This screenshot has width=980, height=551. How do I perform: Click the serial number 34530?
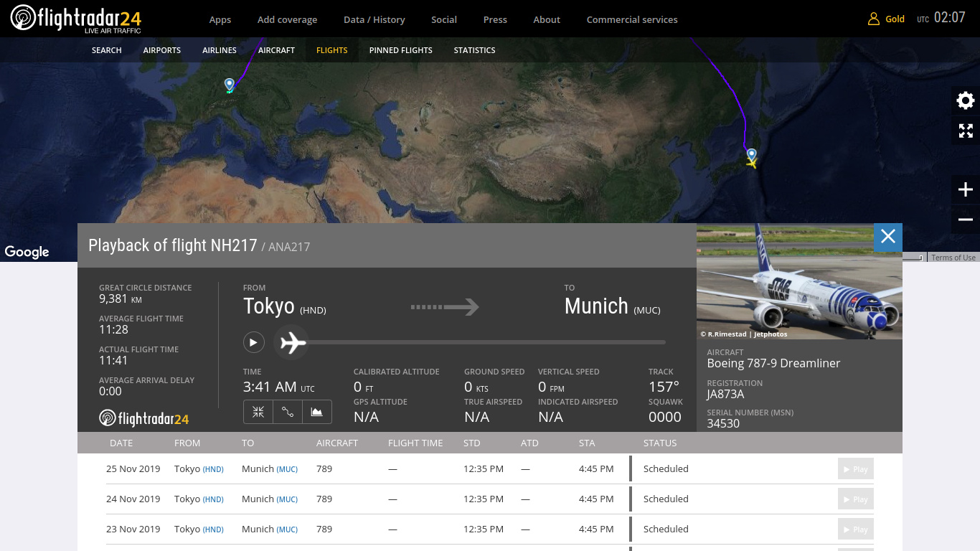(x=723, y=423)
